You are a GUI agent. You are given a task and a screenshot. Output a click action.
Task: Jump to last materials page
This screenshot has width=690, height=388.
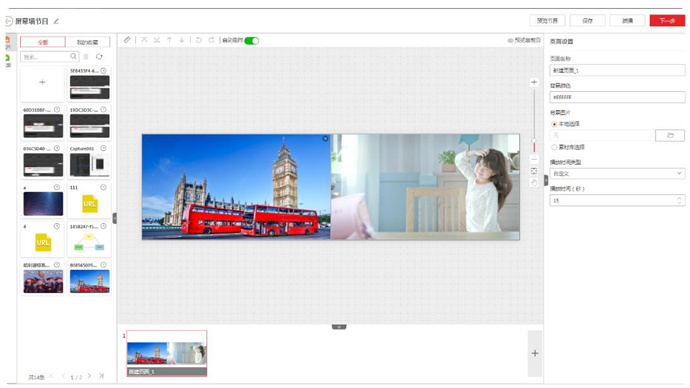(x=101, y=376)
